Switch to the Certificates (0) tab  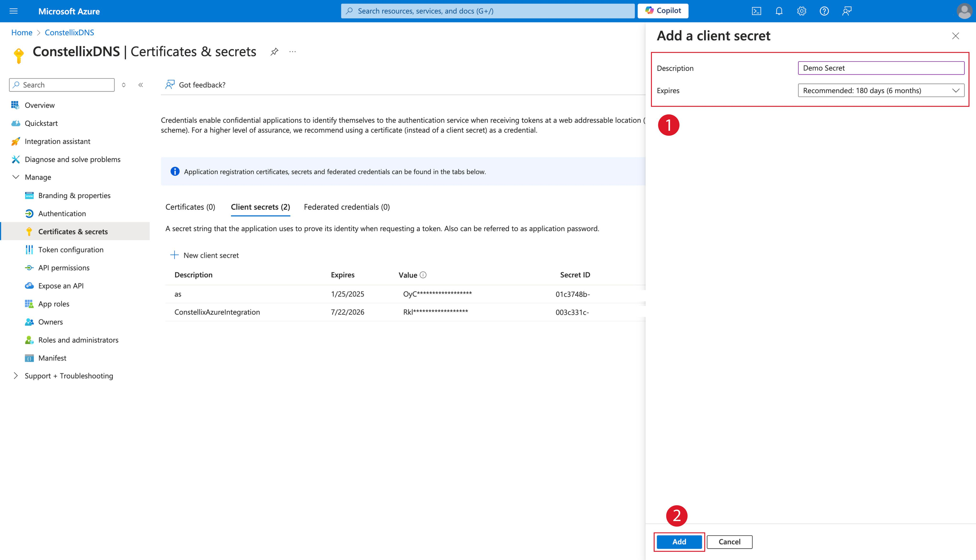pos(190,207)
